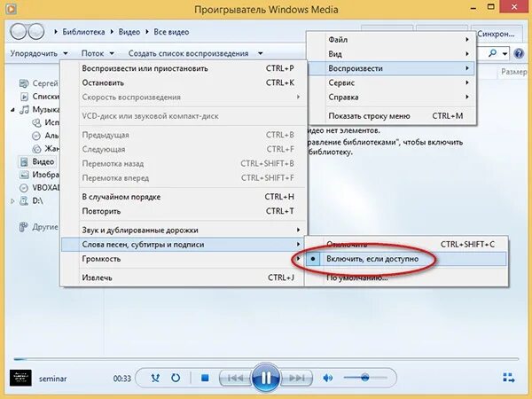Click the playlists icon in the sidebar
The height and width of the screenshot is (399, 532).
pos(24,97)
